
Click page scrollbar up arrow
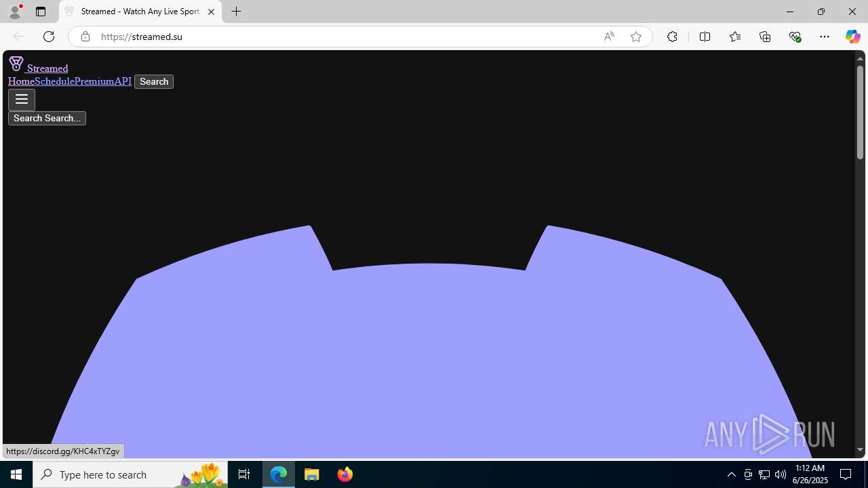click(860, 58)
